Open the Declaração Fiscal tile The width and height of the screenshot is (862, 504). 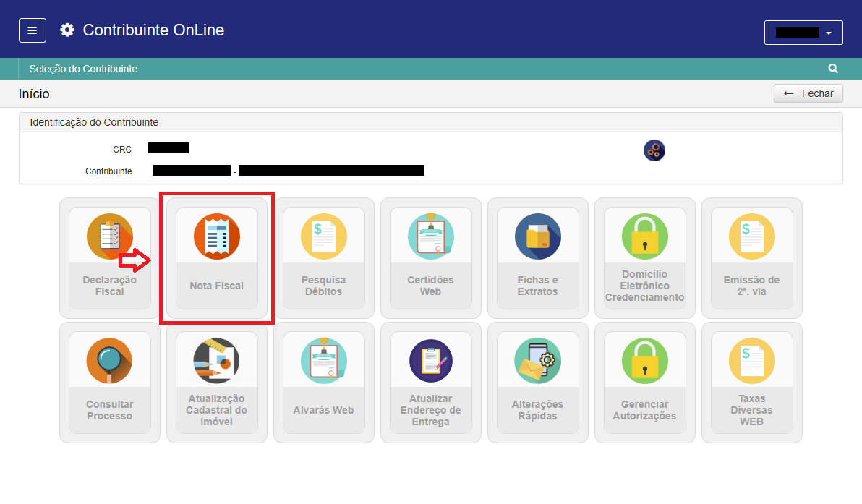[110, 258]
